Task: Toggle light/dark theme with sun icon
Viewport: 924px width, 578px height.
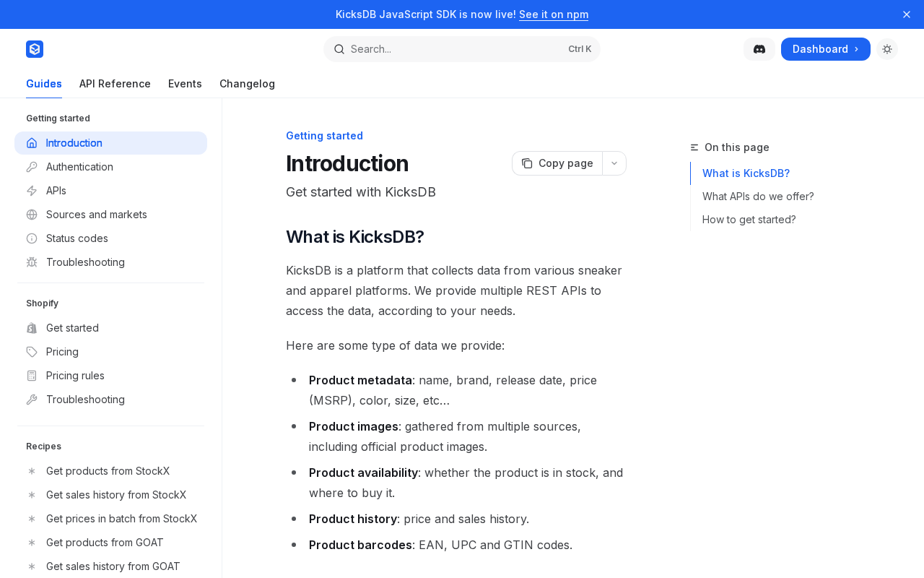Action: click(887, 49)
